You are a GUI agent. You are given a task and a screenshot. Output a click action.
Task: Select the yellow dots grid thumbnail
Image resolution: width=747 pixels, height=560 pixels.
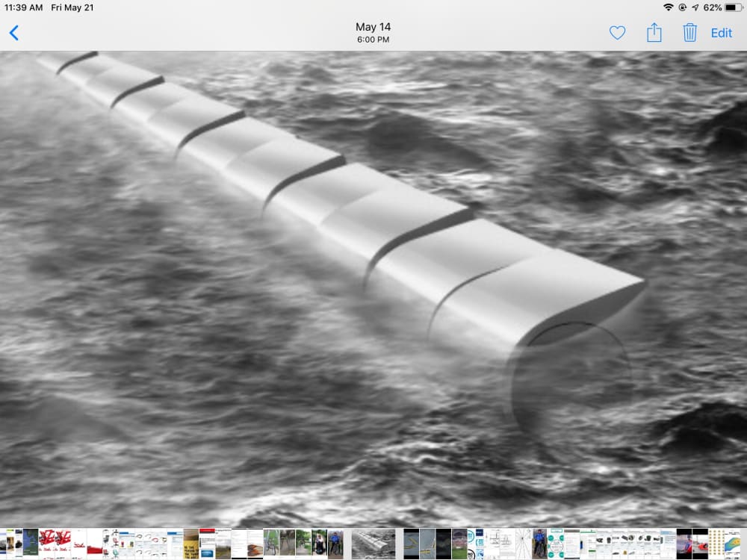coord(716,544)
